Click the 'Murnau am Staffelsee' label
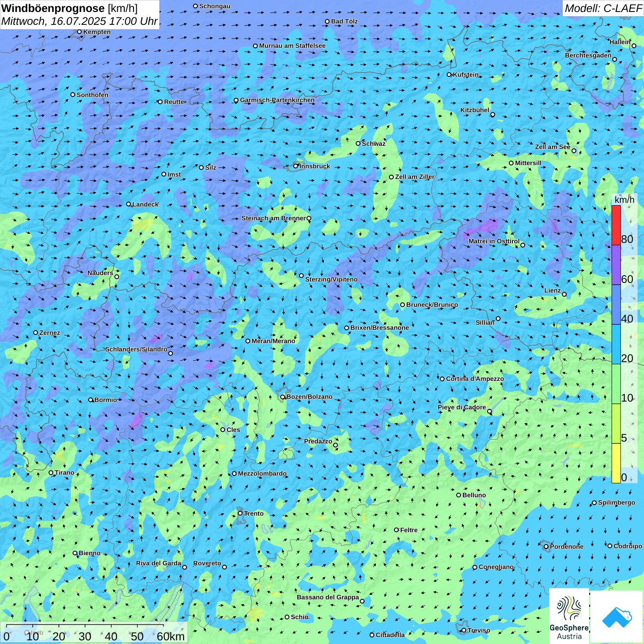The image size is (644, 644). click(292, 46)
